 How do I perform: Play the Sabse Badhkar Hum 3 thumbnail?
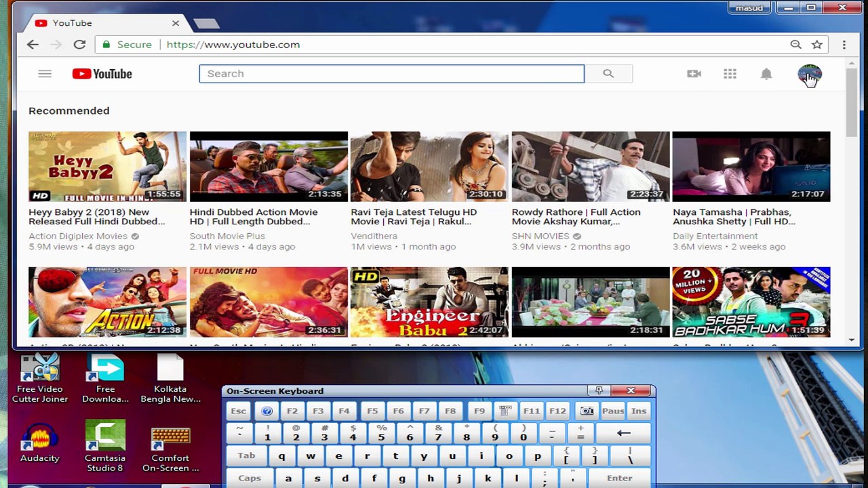(x=751, y=302)
